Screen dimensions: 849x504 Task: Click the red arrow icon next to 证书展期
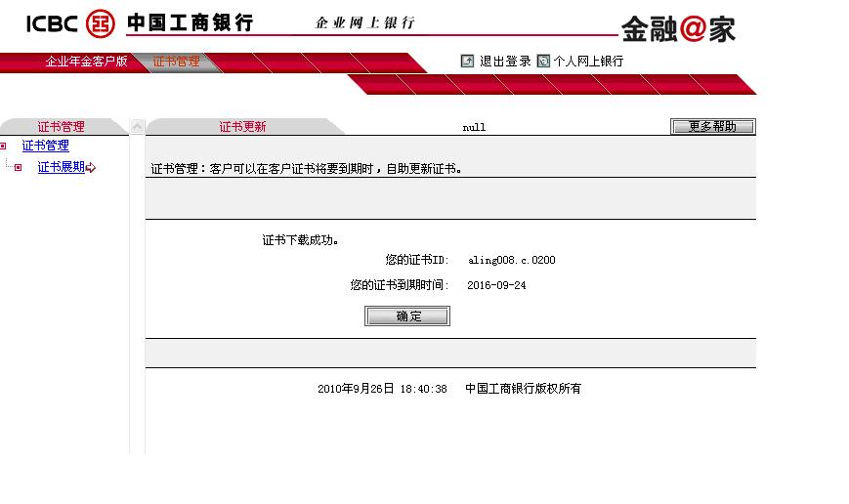coord(91,168)
